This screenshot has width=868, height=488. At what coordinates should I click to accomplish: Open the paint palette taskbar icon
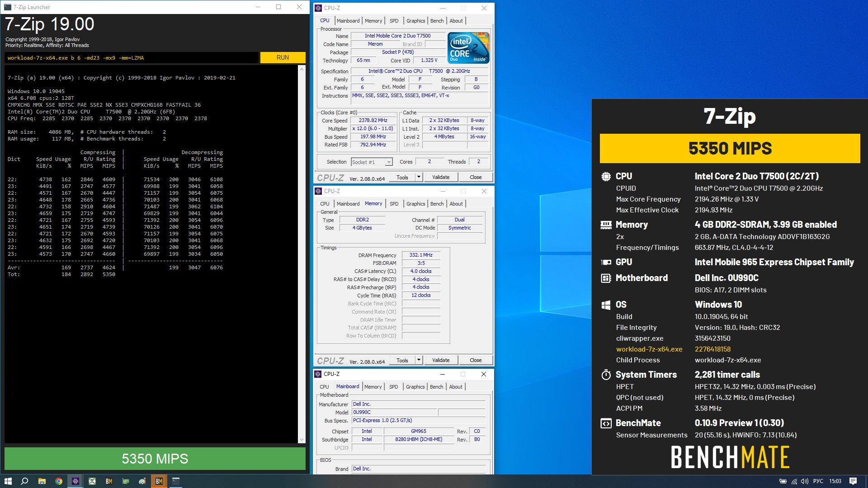point(142,481)
